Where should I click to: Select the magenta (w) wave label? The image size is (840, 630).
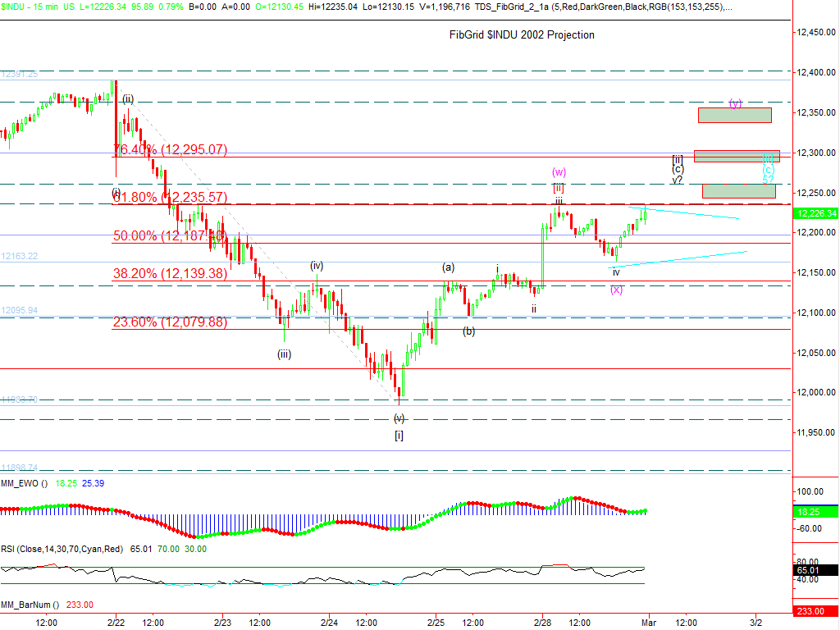pyautogui.click(x=559, y=172)
